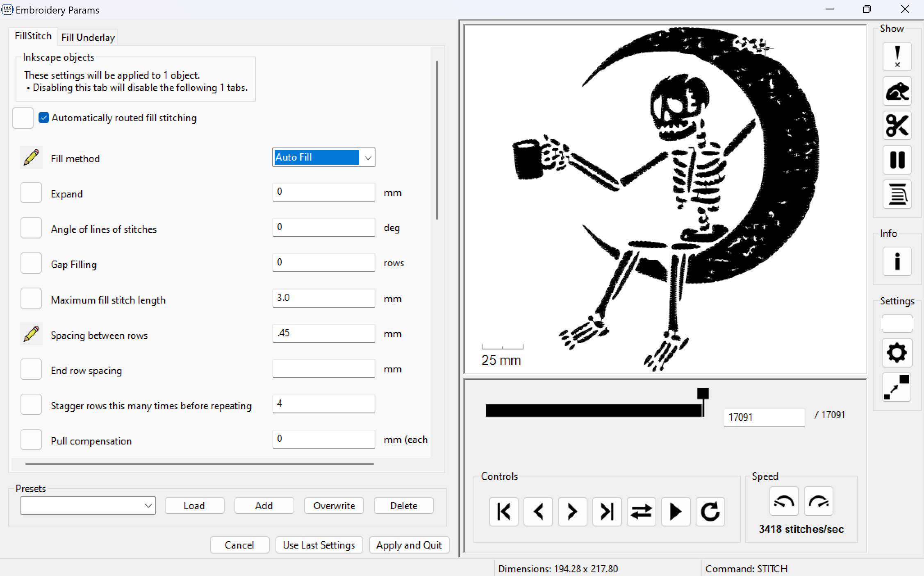
Task: Toggle color change display icon
Action: 897,194
